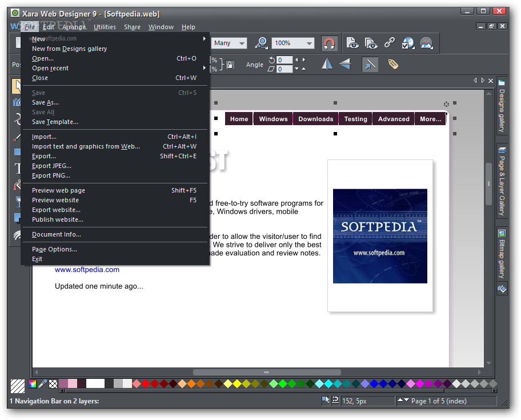Click the skew angle up nudge arrow

[x=303, y=69]
